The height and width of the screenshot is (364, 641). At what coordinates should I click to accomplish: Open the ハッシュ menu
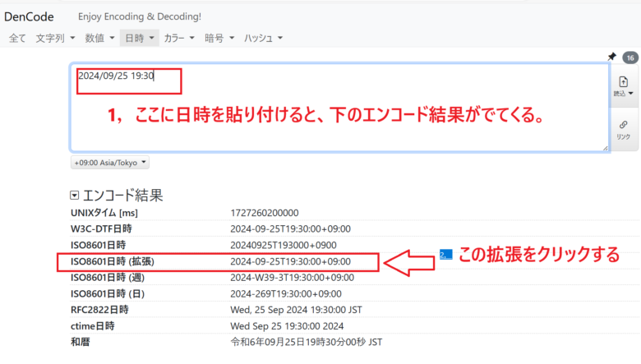263,38
